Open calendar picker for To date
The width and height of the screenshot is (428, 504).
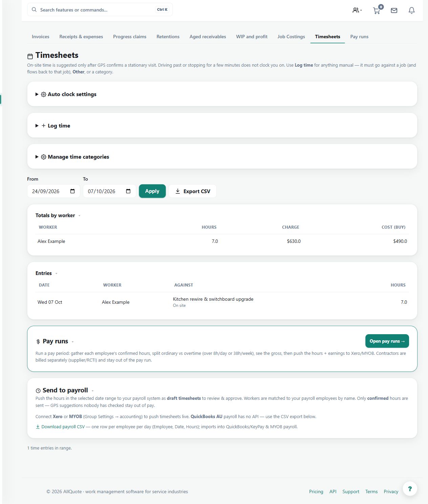point(128,191)
